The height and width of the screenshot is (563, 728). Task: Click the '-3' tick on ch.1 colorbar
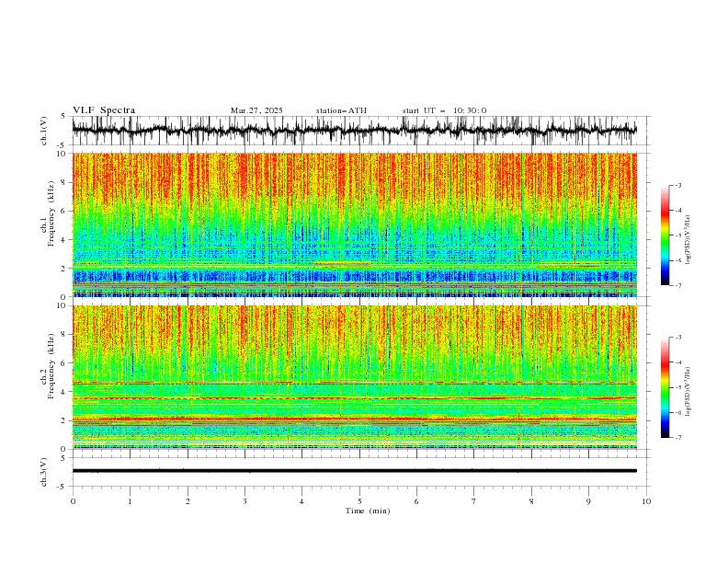[677, 185]
